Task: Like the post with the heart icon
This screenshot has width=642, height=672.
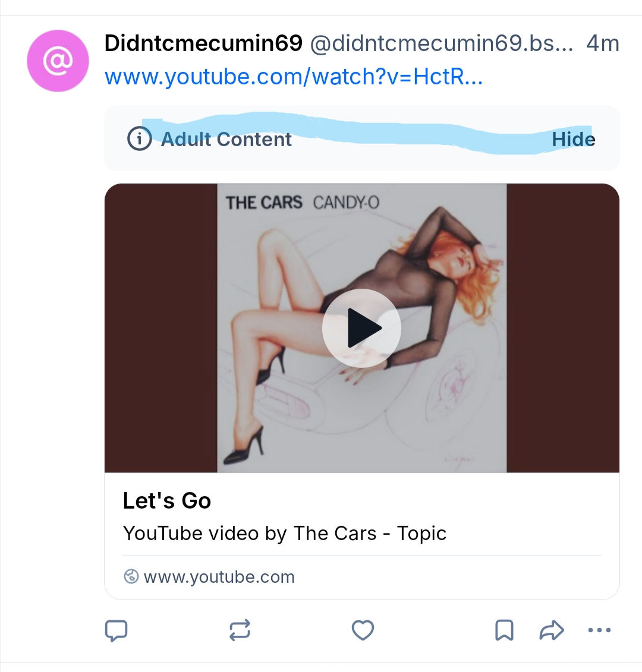Action: [363, 630]
